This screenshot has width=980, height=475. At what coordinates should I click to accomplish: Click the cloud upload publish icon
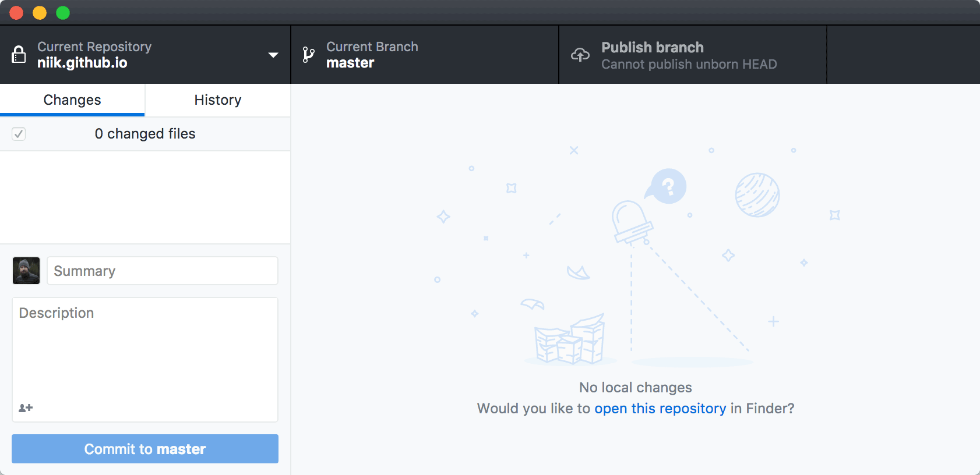tap(580, 55)
